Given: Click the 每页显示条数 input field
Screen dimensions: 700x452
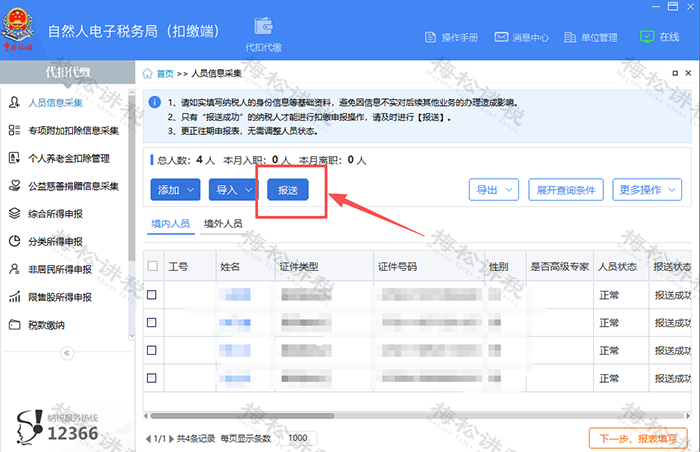Looking at the screenshot, I should 297,438.
